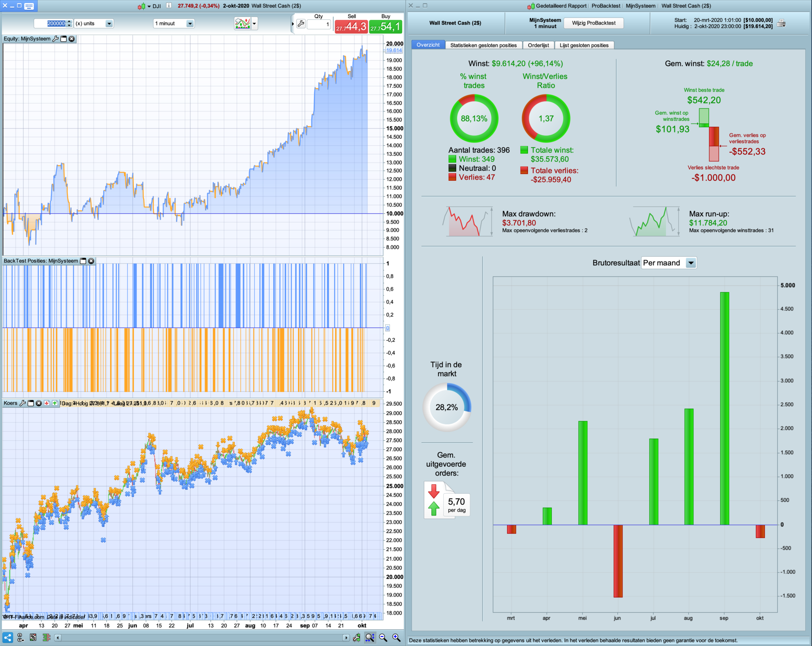
Task: Expand the (x) units dropdown
Action: [109, 24]
